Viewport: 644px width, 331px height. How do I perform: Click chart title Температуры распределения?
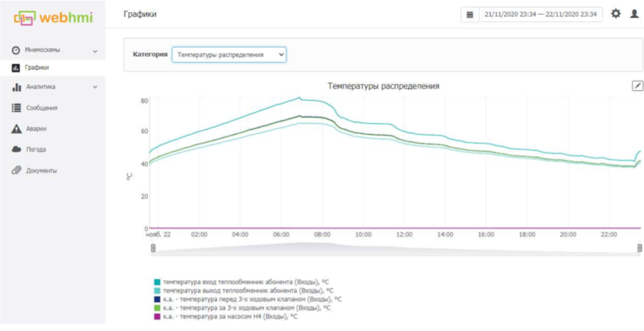[383, 86]
